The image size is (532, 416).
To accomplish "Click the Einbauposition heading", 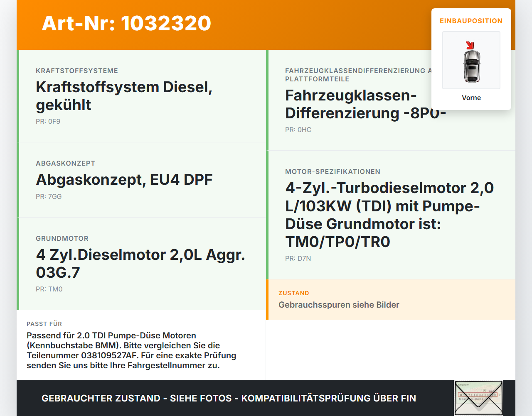I will [x=471, y=21].
